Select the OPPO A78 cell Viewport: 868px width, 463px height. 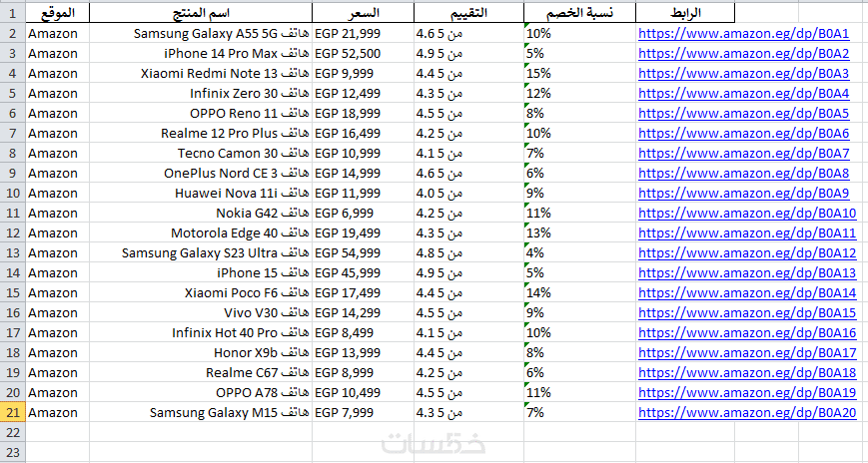tap(201, 392)
